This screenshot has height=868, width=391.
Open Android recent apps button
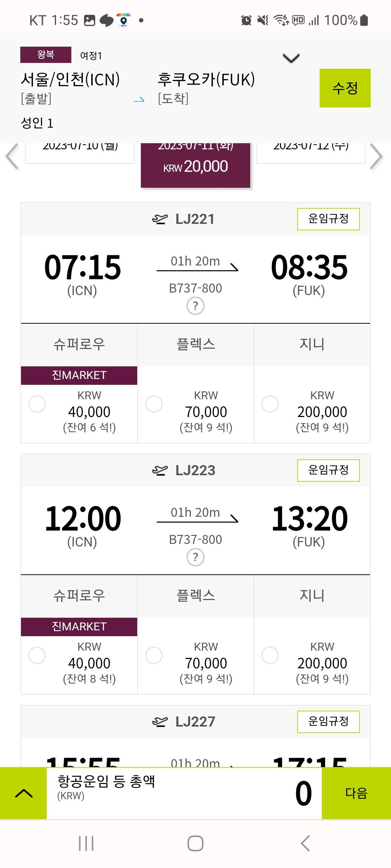[86, 843]
